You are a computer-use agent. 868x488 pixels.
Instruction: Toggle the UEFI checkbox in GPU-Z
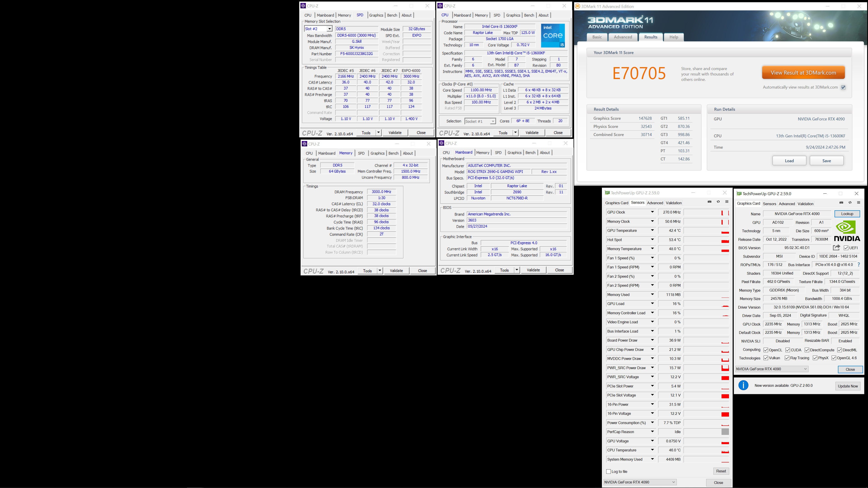[846, 248]
